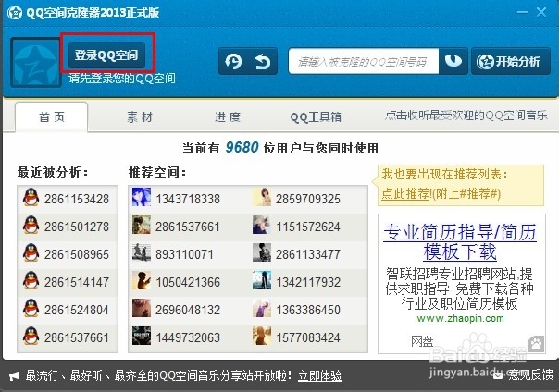The height and width of the screenshot is (392, 559).
Task: Click penguin icon beside 2861508965
Action: tap(31, 252)
